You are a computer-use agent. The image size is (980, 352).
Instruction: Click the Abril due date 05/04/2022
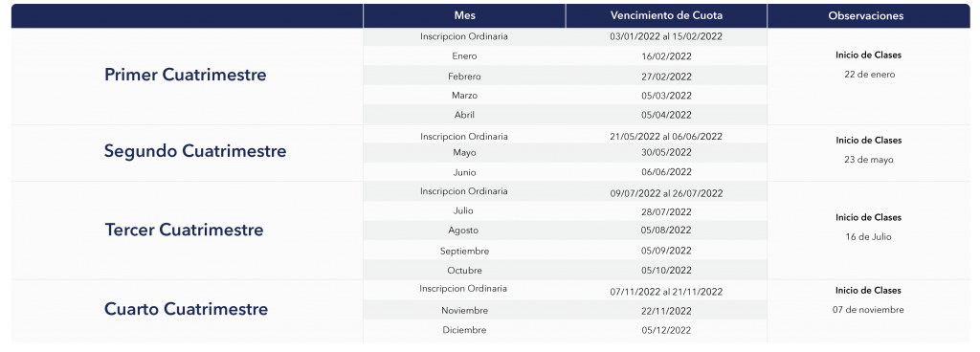[666, 115]
